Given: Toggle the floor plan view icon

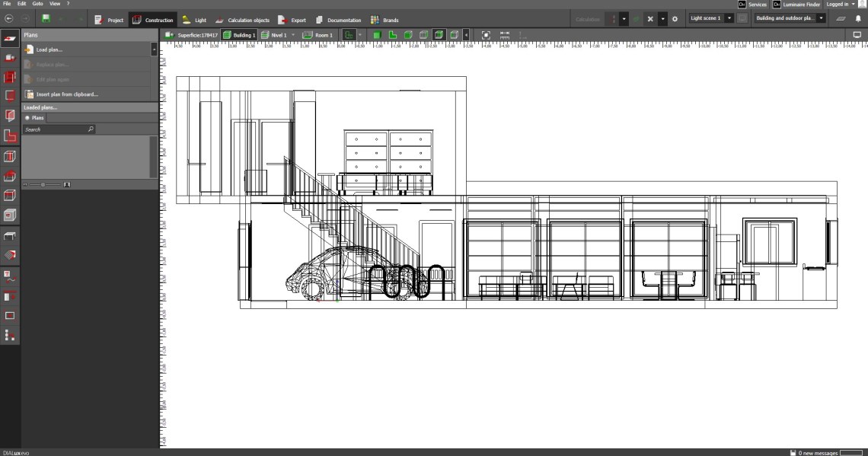Looking at the screenshot, I should coord(393,35).
